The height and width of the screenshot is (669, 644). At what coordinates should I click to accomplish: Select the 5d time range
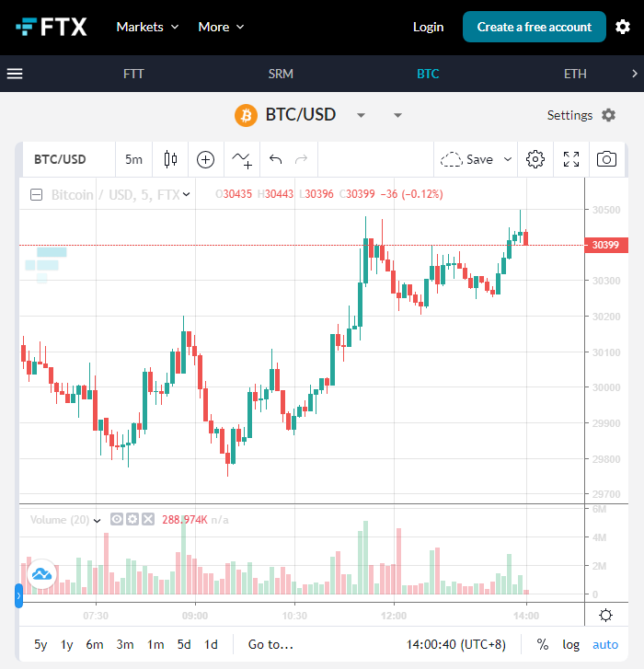click(184, 644)
